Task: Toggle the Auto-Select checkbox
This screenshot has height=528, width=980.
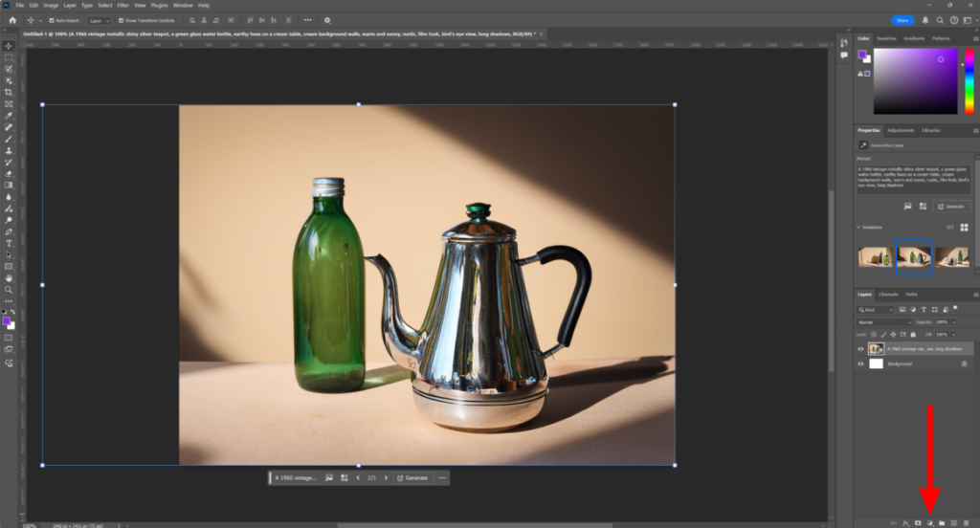Action: coord(52,21)
